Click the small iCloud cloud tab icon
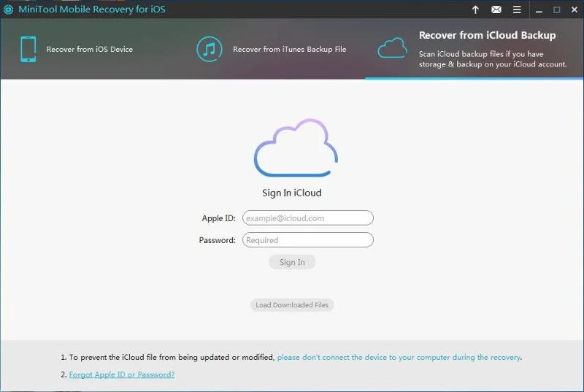Image resolution: width=584 pixels, height=392 pixels. (391, 49)
